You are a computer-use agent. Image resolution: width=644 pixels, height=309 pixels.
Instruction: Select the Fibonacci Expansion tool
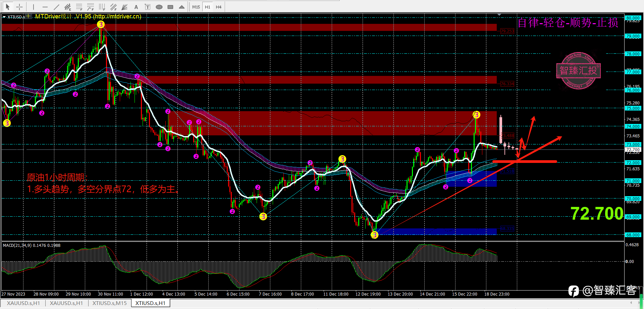tap(91, 7)
